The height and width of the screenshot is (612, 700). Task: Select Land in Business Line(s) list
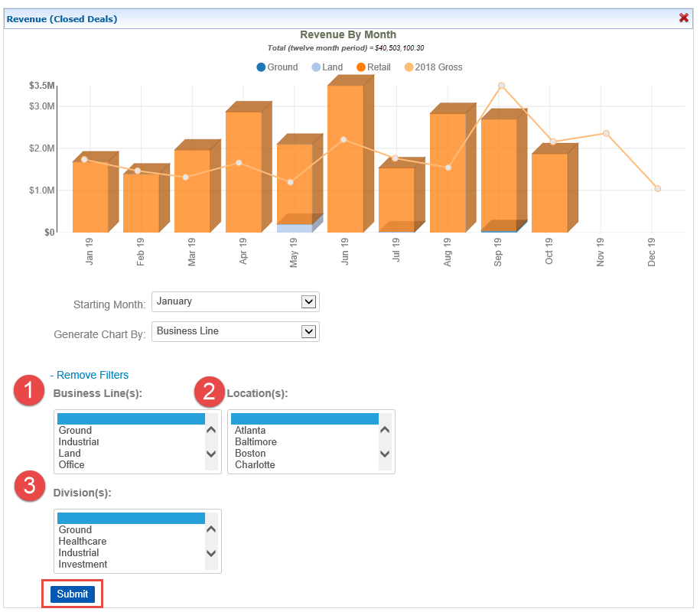[x=70, y=453]
